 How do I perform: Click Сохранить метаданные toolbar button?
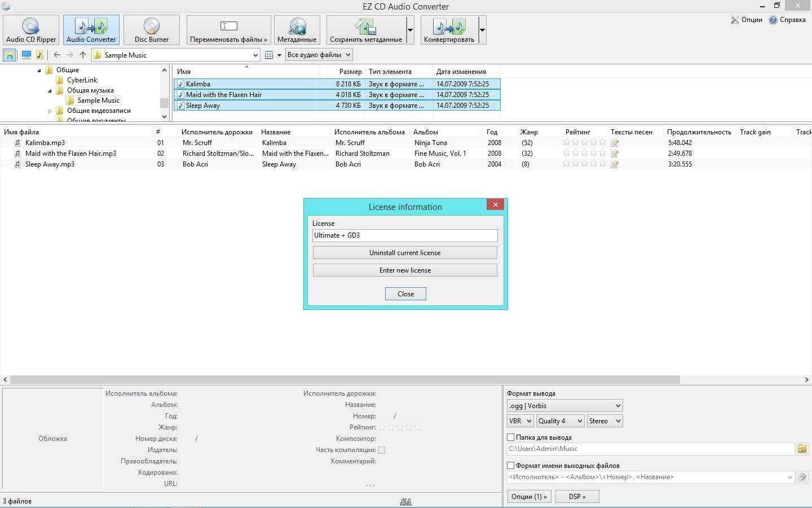coord(366,30)
